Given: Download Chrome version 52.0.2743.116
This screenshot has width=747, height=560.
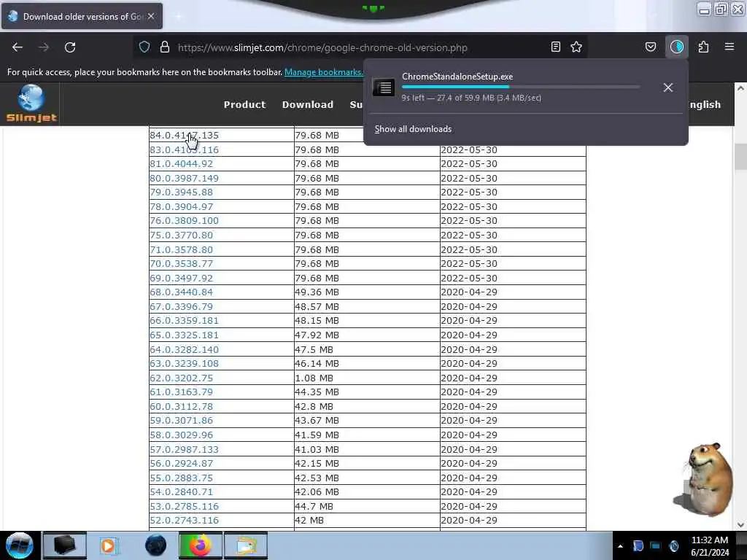Looking at the screenshot, I should click(184, 521).
